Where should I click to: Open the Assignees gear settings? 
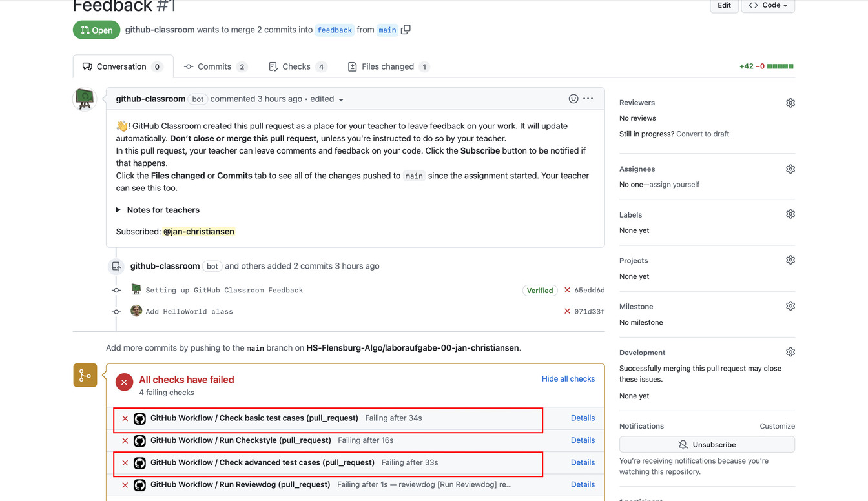coord(790,169)
